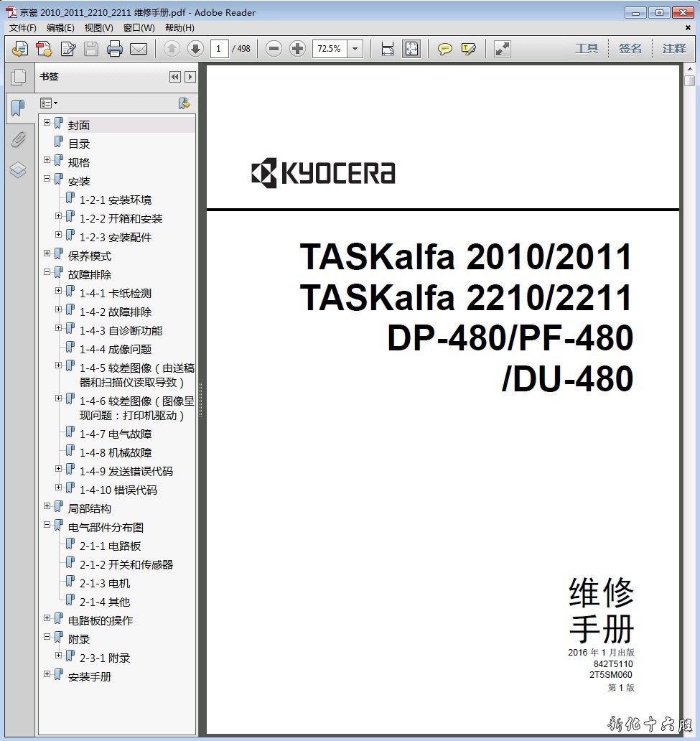Go to next page arrow
The height and width of the screenshot is (741, 700).
[x=195, y=49]
